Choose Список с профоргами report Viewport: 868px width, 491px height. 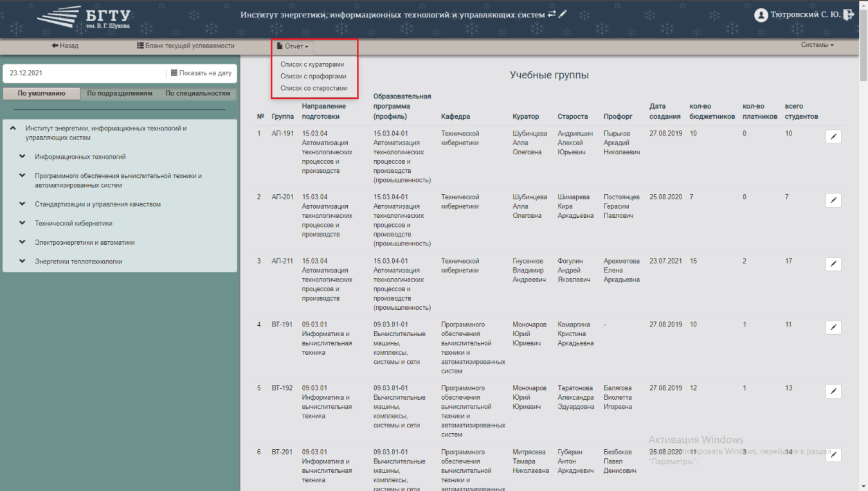point(313,76)
